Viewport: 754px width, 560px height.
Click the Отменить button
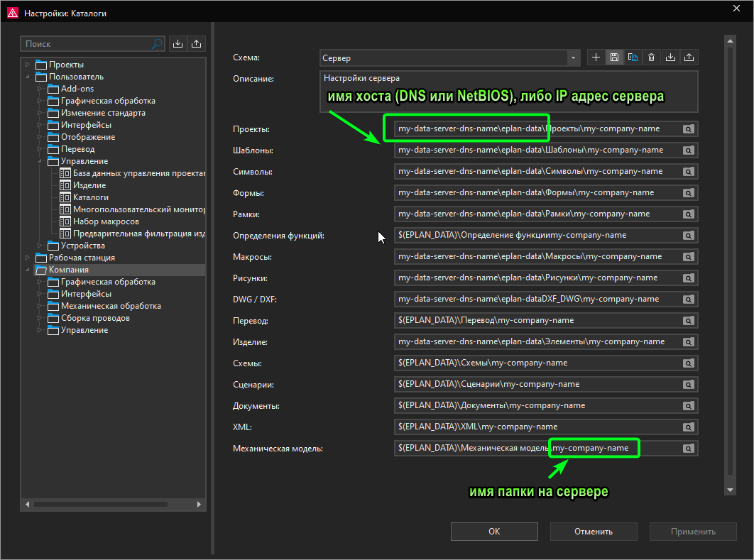(x=594, y=531)
